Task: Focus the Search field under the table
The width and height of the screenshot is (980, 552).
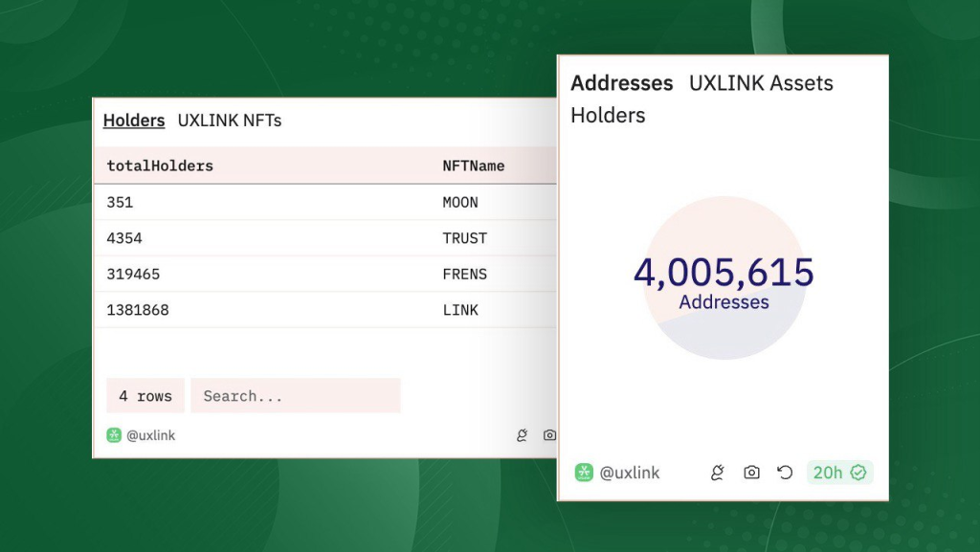Action: tap(295, 396)
